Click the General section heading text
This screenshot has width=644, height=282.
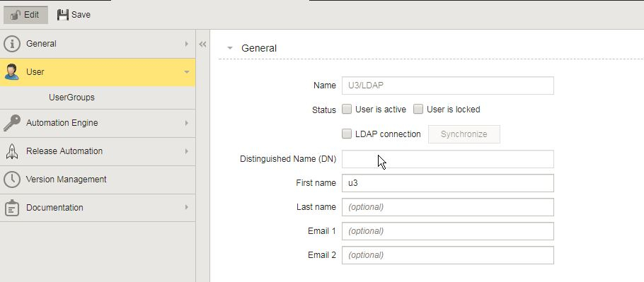259,48
